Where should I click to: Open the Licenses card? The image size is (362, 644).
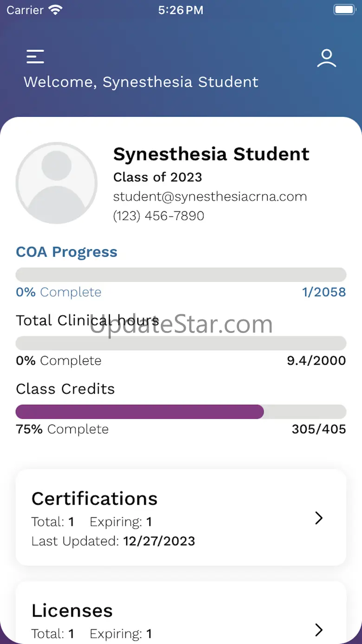tap(181, 613)
